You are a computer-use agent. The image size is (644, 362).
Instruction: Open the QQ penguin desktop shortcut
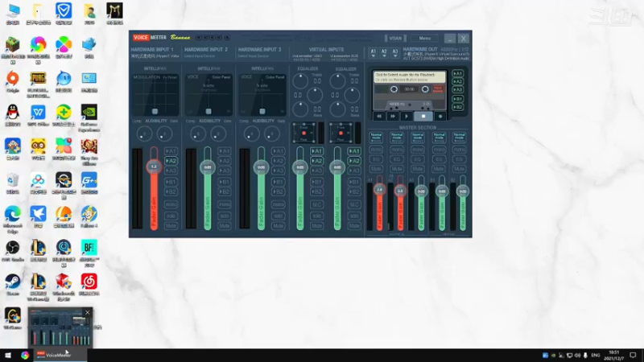tap(13, 115)
